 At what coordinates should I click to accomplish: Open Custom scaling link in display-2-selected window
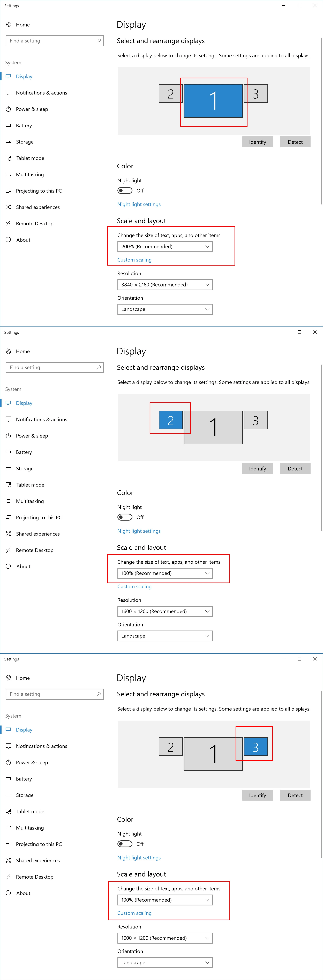134,587
